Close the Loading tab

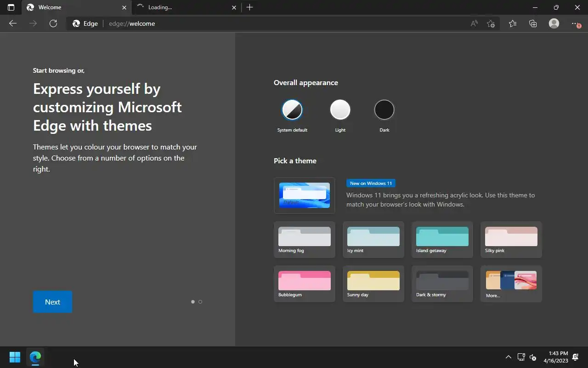234,7
